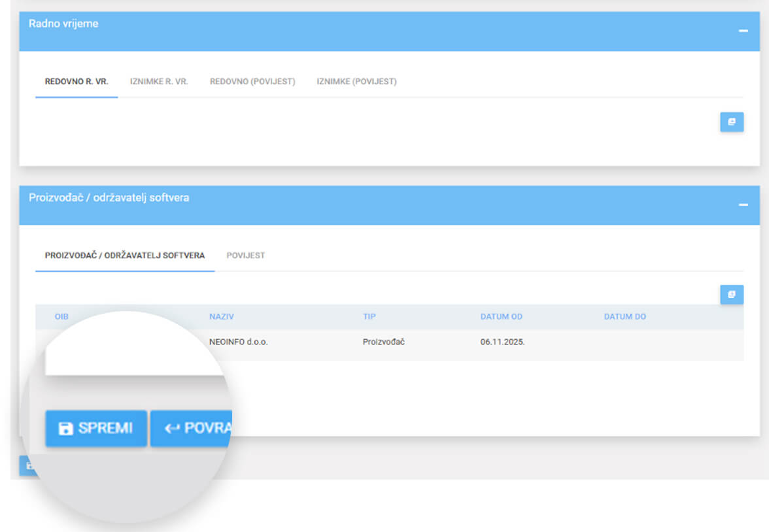The height and width of the screenshot is (532, 769).
Task: Sort by the DATUM OD column
Action: click(x=501, y=317)
